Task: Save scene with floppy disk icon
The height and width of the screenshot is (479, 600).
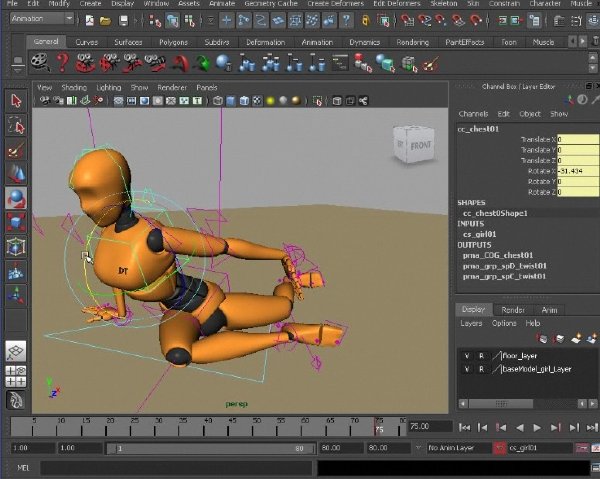Action: tap(123, 21)
